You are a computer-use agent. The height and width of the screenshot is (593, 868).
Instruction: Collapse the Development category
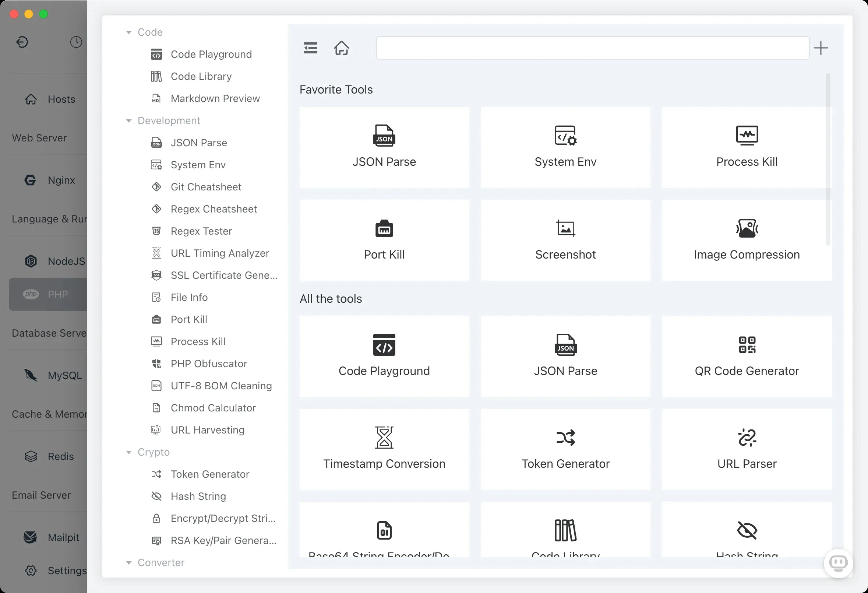[x=128, y=121]
